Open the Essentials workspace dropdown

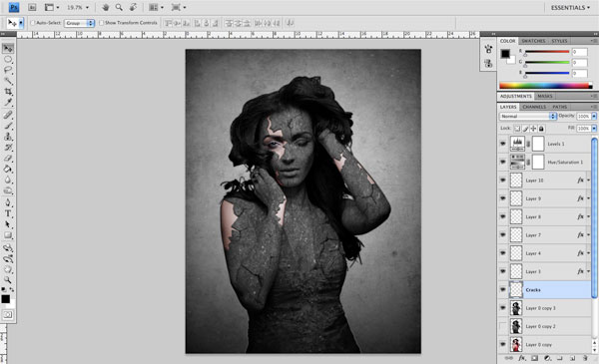[570, 8]
